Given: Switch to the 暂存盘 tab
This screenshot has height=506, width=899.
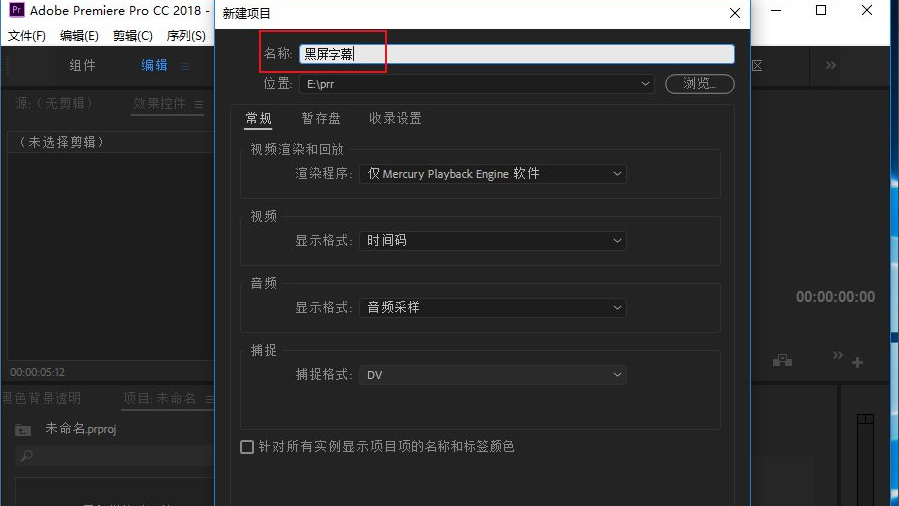Looking at the screenshot, I should tap(321, 118).
